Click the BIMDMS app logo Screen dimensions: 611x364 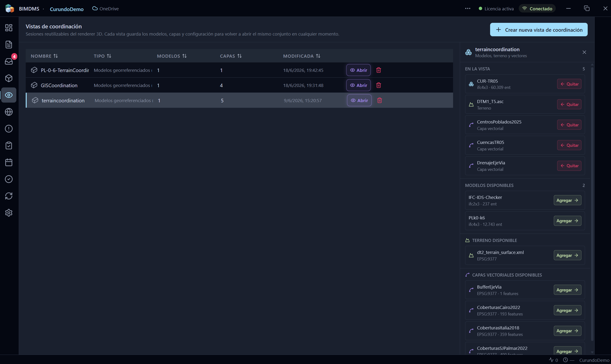coord(10,8)
